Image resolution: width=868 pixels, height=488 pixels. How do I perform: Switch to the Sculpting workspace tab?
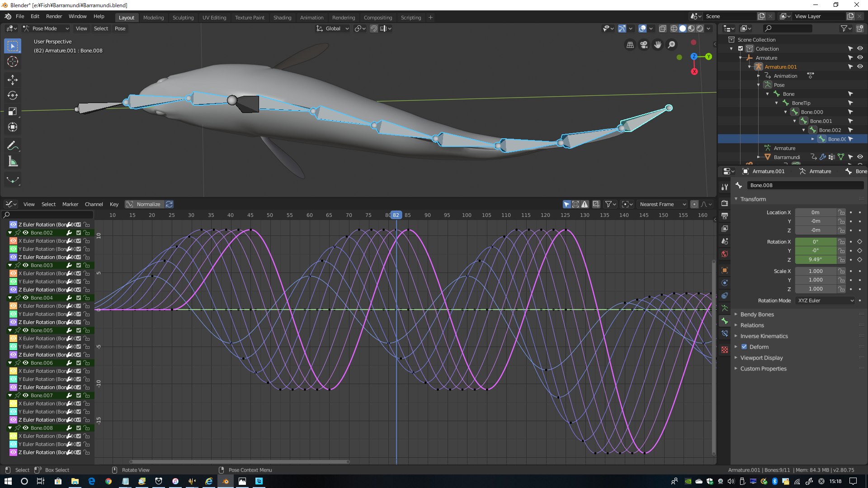click(x=183, y=18)
